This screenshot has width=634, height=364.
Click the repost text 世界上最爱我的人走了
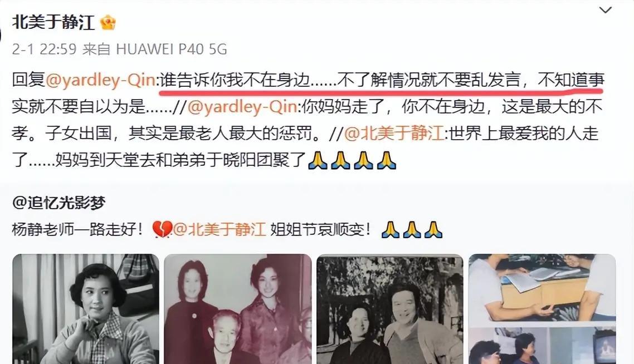click(x=305, y=146)
